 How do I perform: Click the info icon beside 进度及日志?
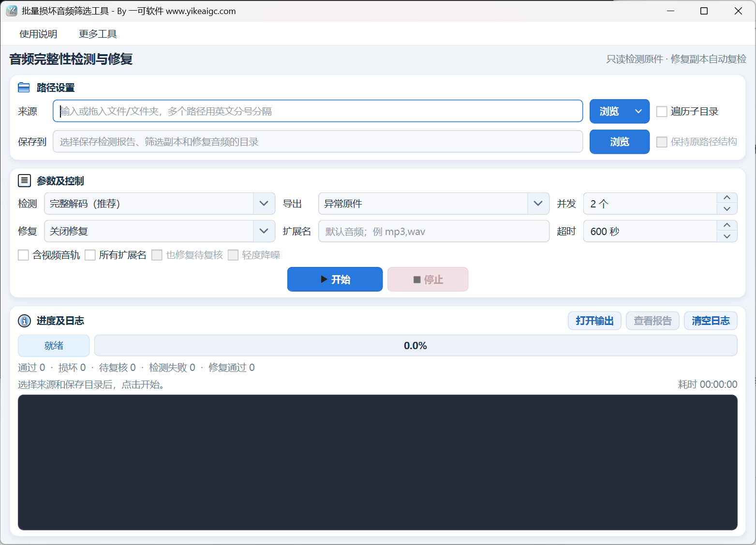(24, 321)
